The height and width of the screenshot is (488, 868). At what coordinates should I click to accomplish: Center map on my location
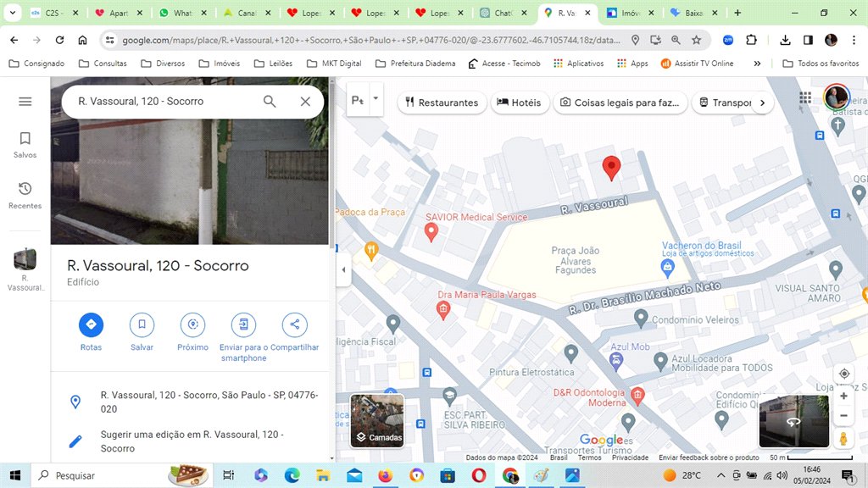click(x=843, y=374)
